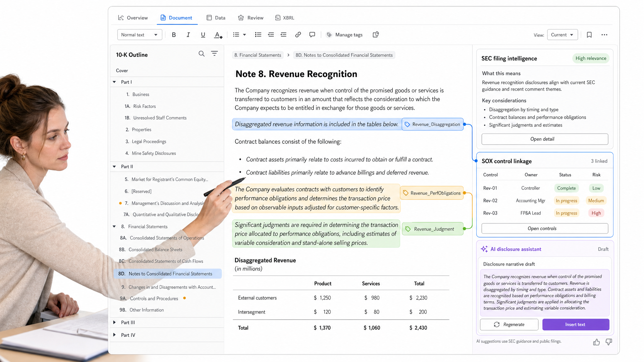Click the Medium risk badge for Rev-02
This screenshot has height=362, width=644.
(x=596, y=200)
